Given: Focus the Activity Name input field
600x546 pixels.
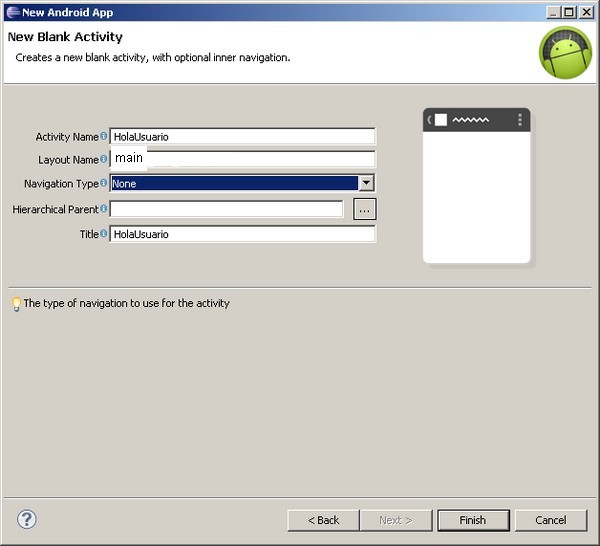Looking at the screenshot, I should [x=243, y=137].
